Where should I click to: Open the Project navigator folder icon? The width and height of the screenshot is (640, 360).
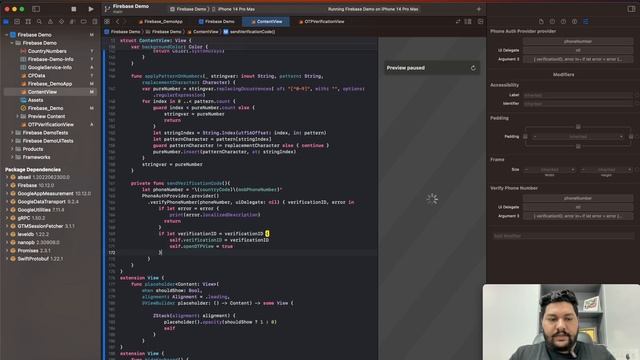[x=6, y=22]
